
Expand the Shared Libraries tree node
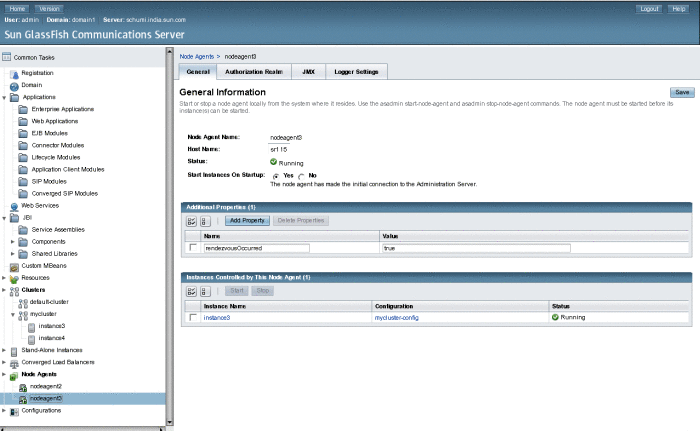[12, 254]
